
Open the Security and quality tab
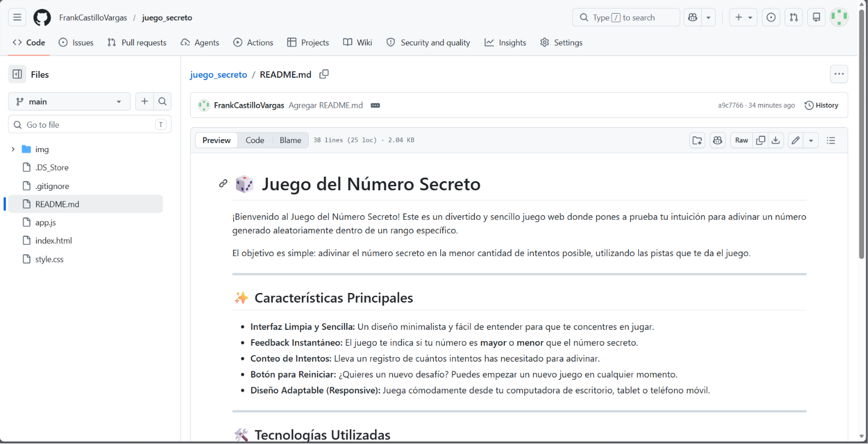(428, 43)
